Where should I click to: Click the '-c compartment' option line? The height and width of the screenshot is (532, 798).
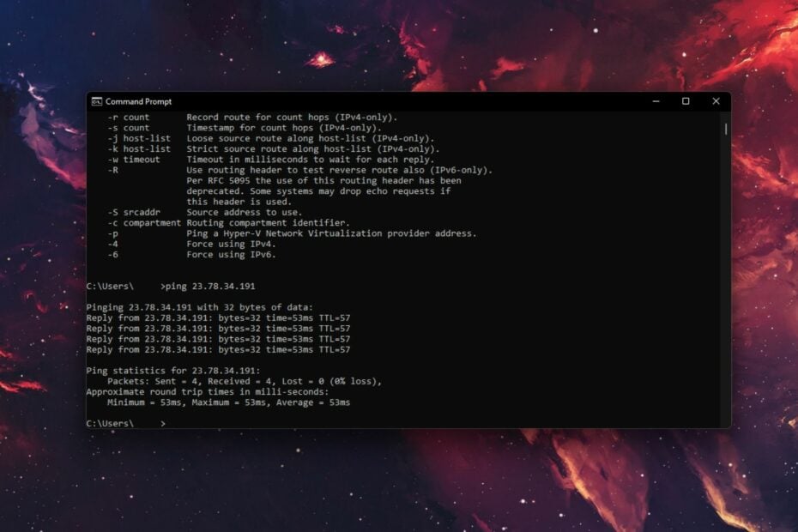click(x=228, y=223)
